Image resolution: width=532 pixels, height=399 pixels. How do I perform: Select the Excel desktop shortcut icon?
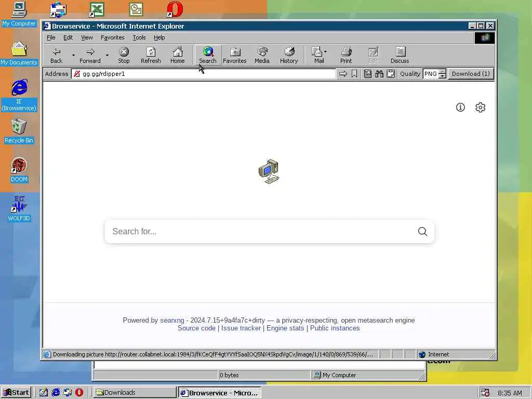point(97,9)
